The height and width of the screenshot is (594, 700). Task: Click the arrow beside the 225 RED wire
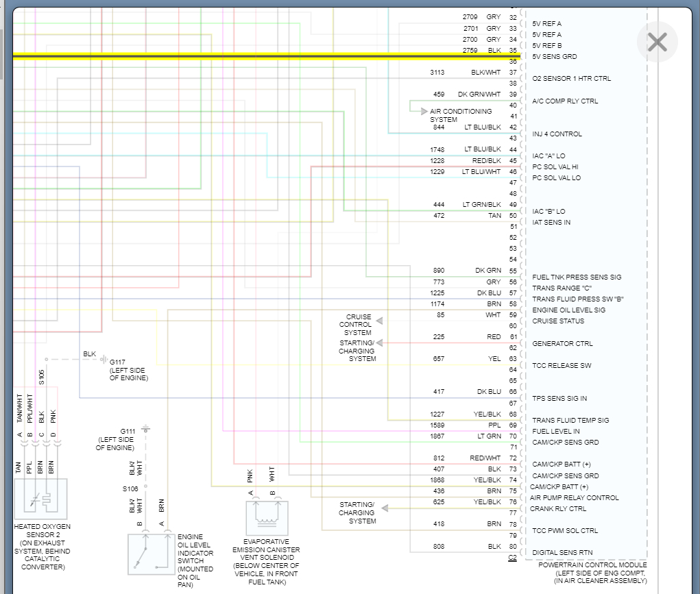tap(379, 343)
